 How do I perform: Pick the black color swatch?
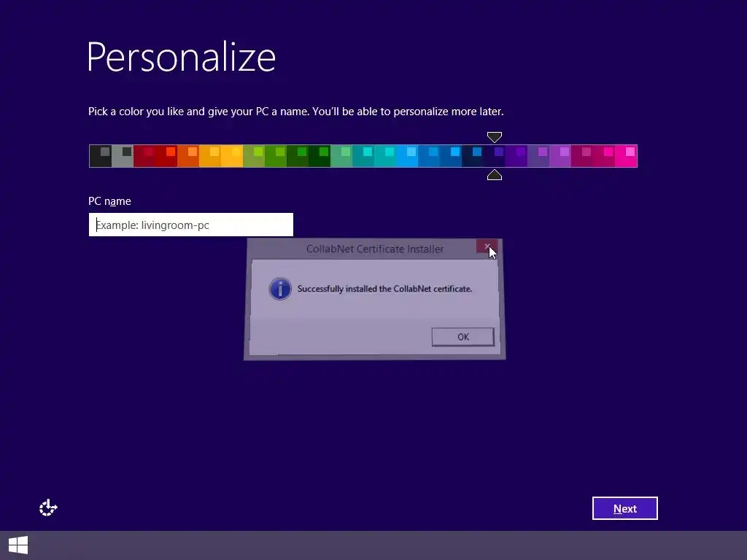(x=101, y=156)
